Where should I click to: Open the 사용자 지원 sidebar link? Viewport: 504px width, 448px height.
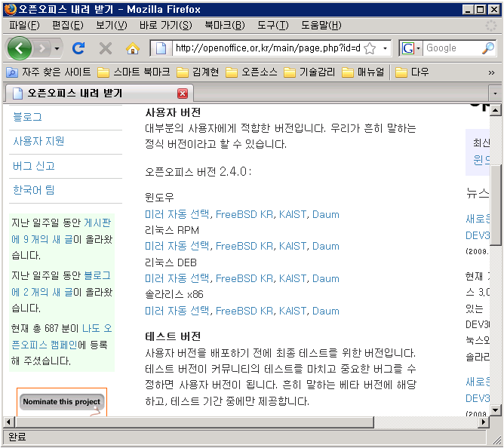38,141
